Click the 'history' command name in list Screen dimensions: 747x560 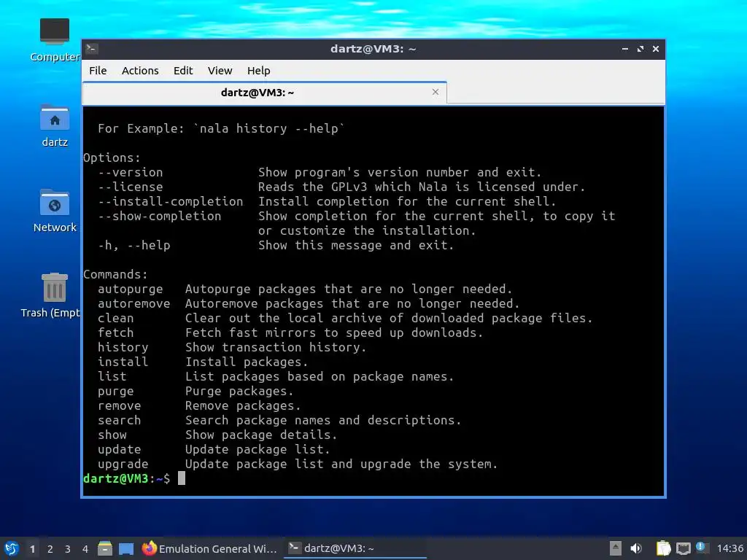click(123, 347)
